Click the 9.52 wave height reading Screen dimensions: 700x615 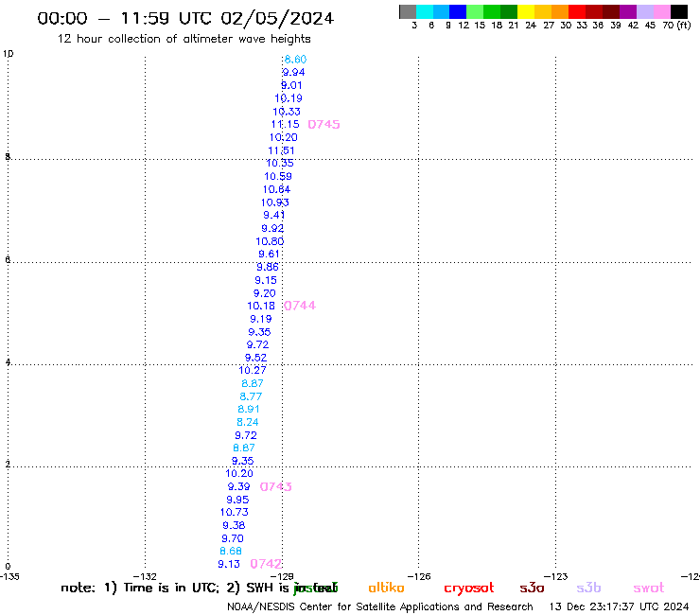pyautogui.click(x=256, y=358)
